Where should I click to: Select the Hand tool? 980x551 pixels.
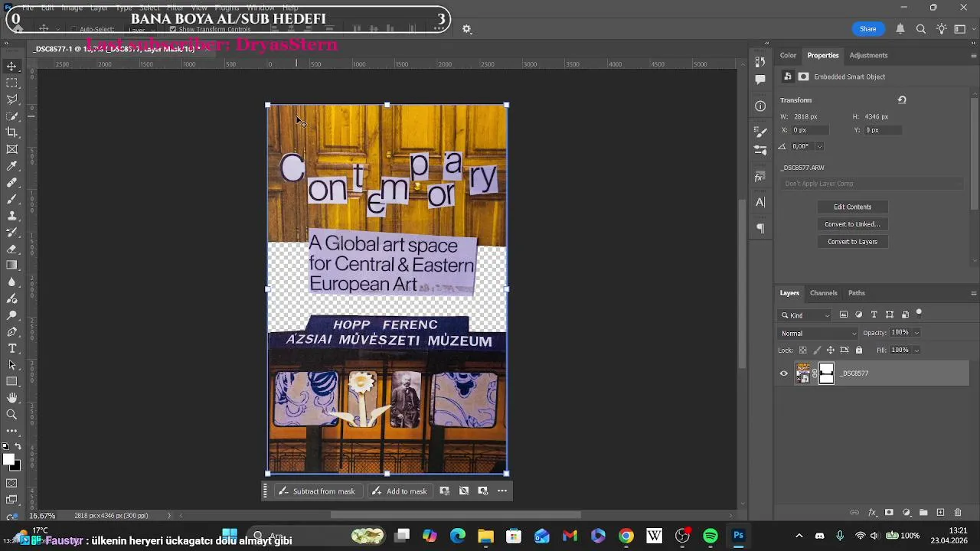coord(11,398)
